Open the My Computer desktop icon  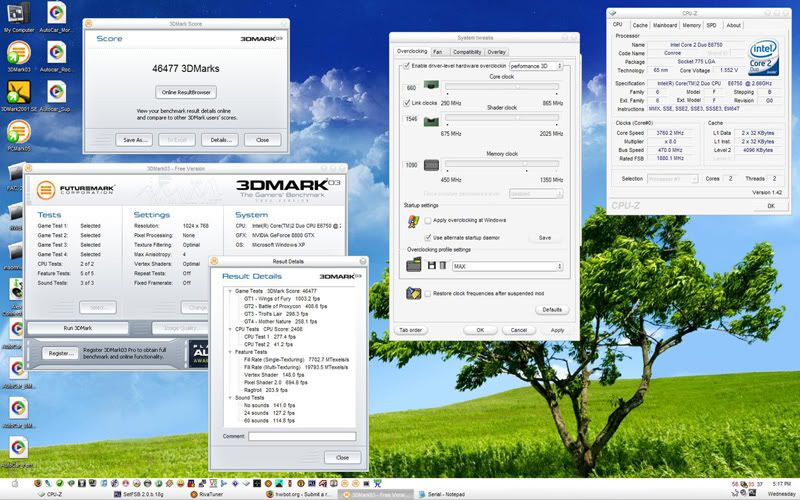[x=17, y=14]
